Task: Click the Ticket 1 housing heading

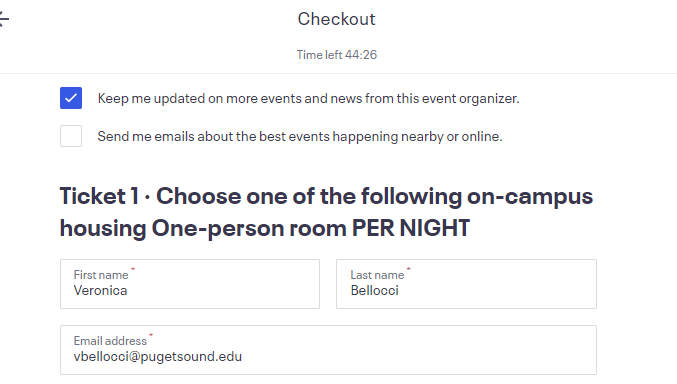Action: click(x=326, y=212)
